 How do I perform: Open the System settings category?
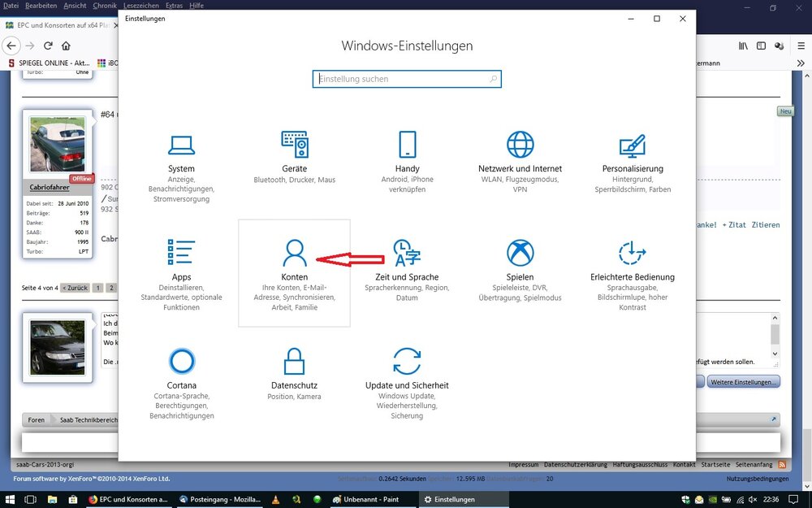pyautogui.click(x=181, y=167)
